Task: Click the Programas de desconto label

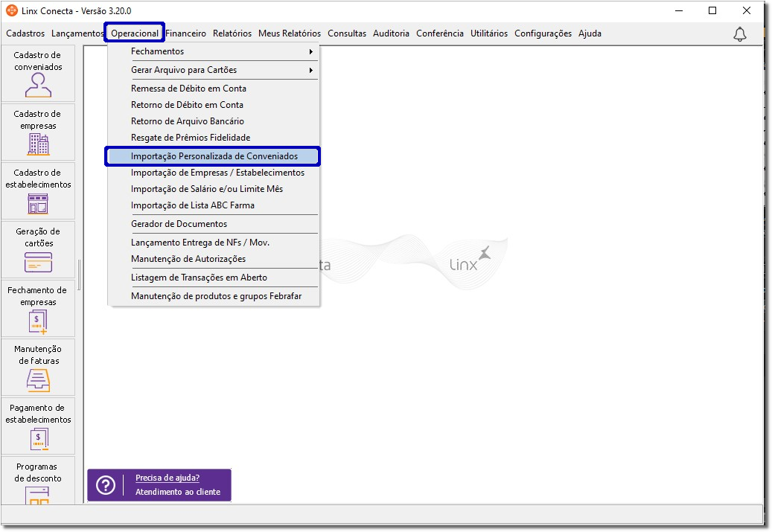Action: [38, 472]
